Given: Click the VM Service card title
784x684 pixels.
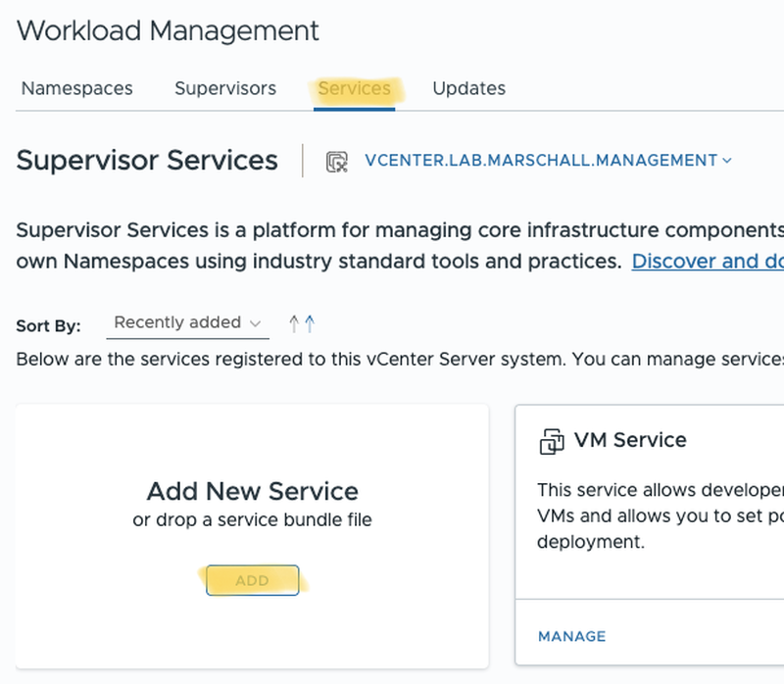Looking at the screenshot, I should pos(630,440).
